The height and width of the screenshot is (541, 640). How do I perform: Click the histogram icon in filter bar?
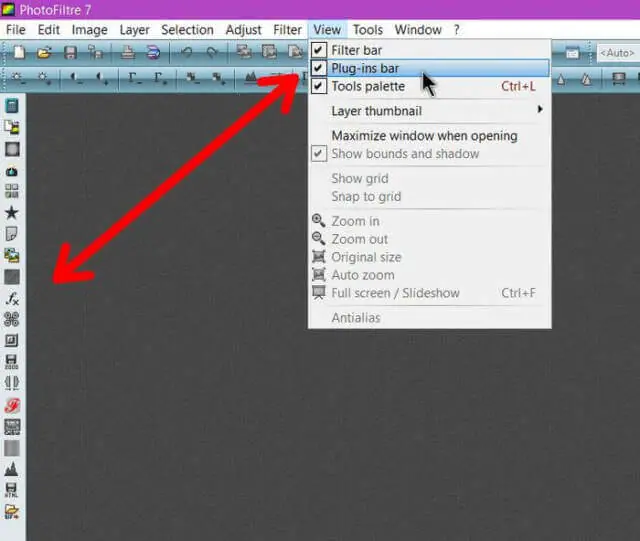[251, 77]
